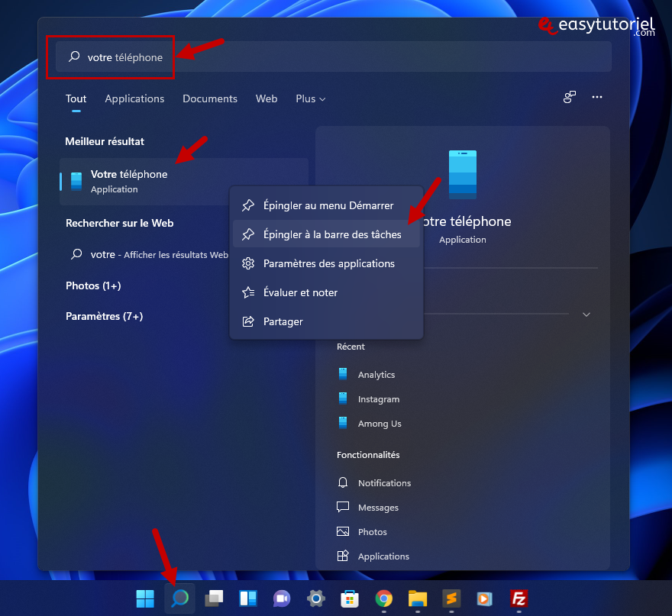Click the magnifier icon next to votre web result

click(x=76, y=254)
